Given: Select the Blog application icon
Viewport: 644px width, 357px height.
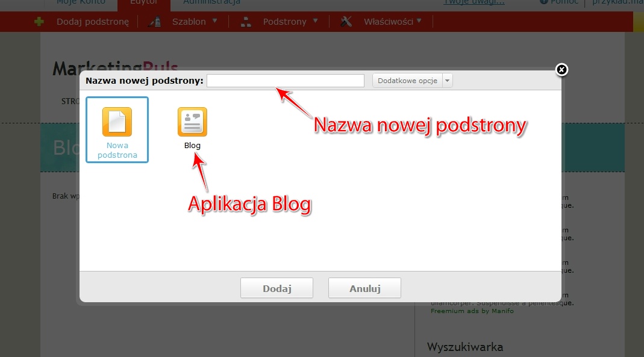Looking at the screenshot, I should [192, 122].
